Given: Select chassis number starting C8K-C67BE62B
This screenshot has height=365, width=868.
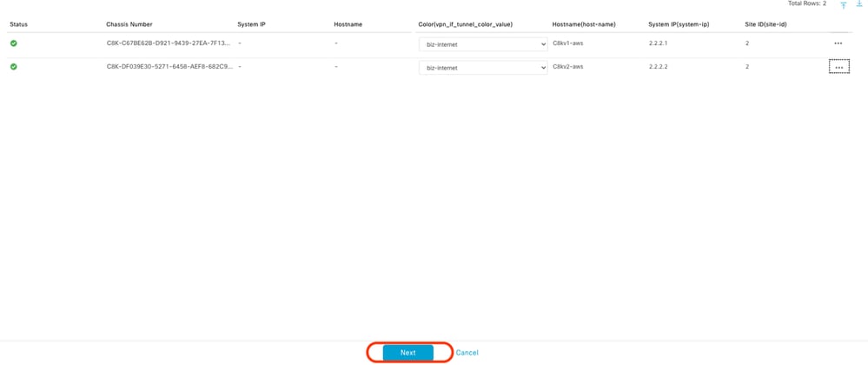Looking at the screenshot, I should (170, 43).
